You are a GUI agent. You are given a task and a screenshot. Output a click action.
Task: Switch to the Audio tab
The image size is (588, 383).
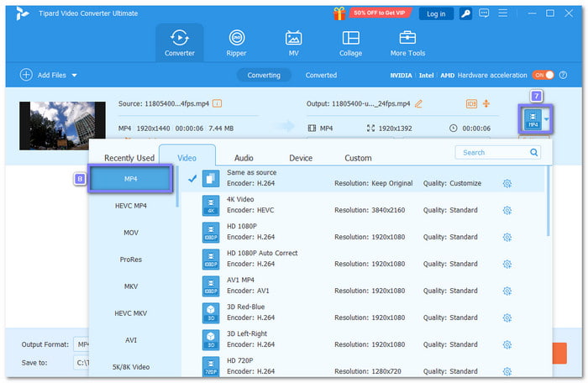244,158
